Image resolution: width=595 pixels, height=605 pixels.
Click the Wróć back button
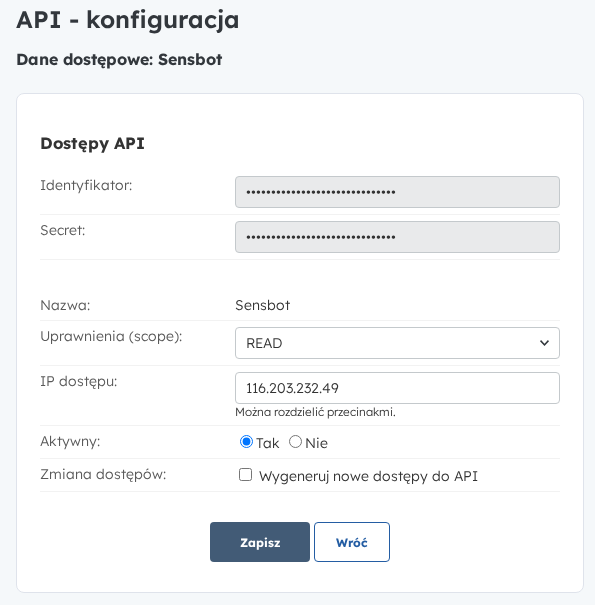point(352,542)
